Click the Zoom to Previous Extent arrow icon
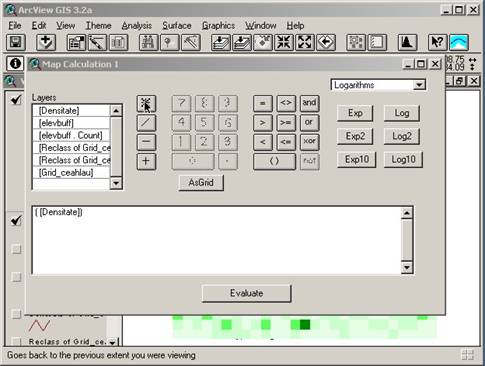This screenshot has height=366, width=485. click(326, 43)
